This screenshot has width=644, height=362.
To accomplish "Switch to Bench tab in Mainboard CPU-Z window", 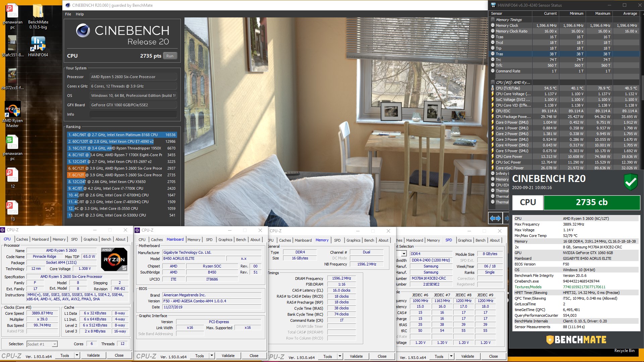I will tap(241, 240).
